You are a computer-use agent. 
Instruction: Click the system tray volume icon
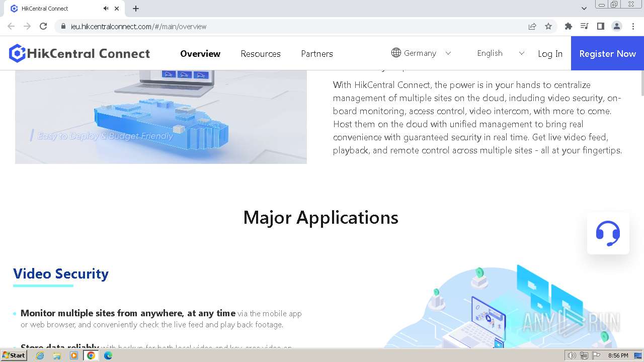click(x=572, y=355)
